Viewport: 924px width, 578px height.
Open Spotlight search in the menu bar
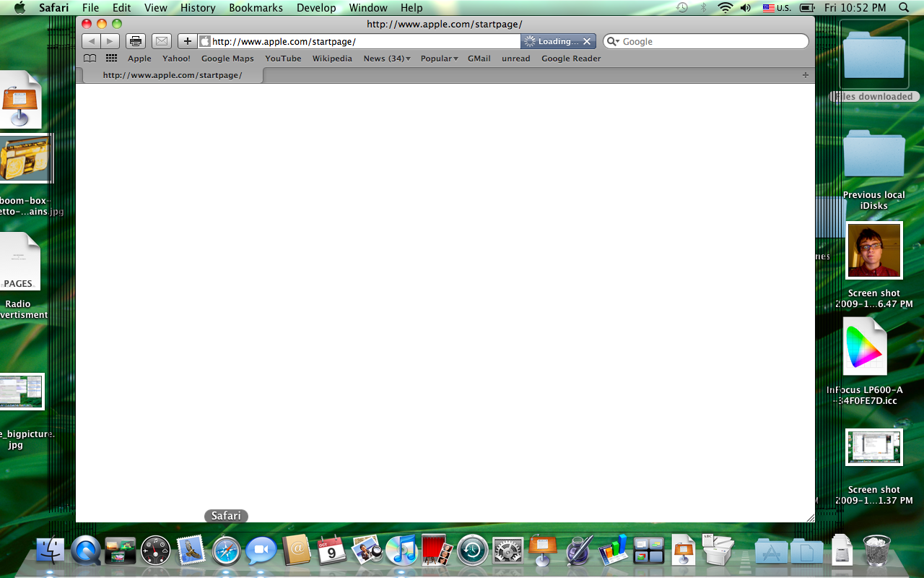coord(904,8)
